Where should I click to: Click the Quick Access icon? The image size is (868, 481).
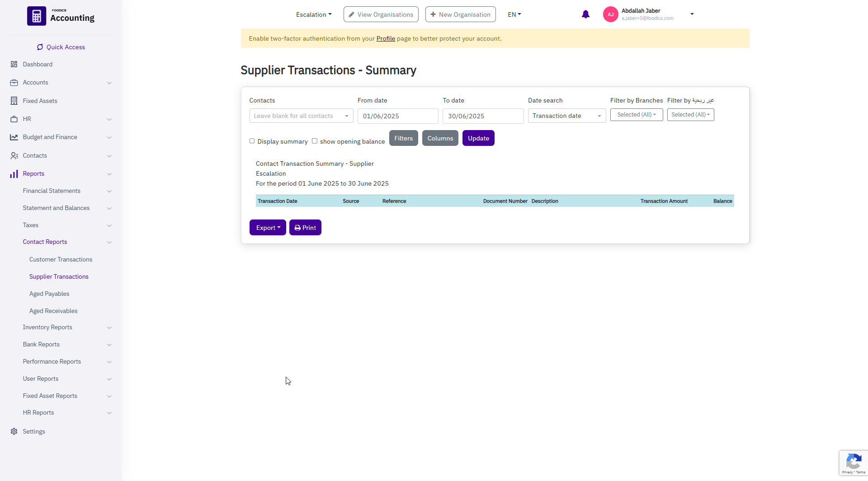pyautogui.click(x=40, y=47)
